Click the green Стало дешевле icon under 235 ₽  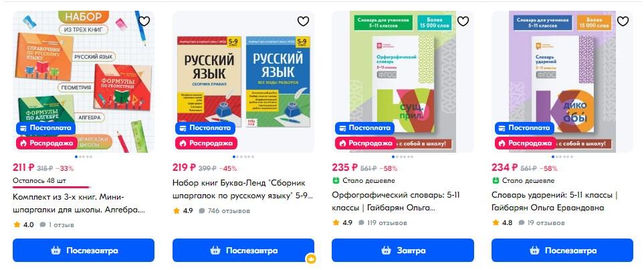click(x=335, y=180)
